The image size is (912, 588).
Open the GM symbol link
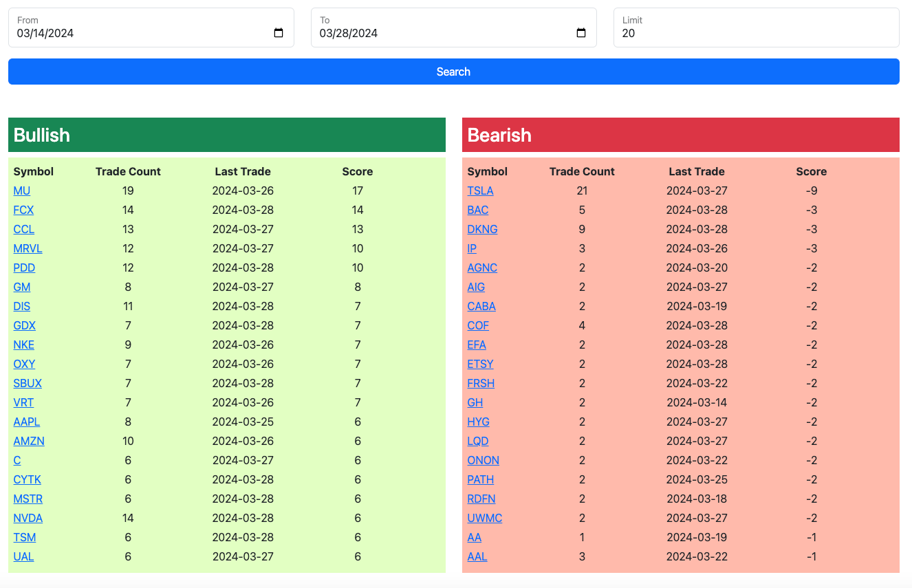(22, 287)
